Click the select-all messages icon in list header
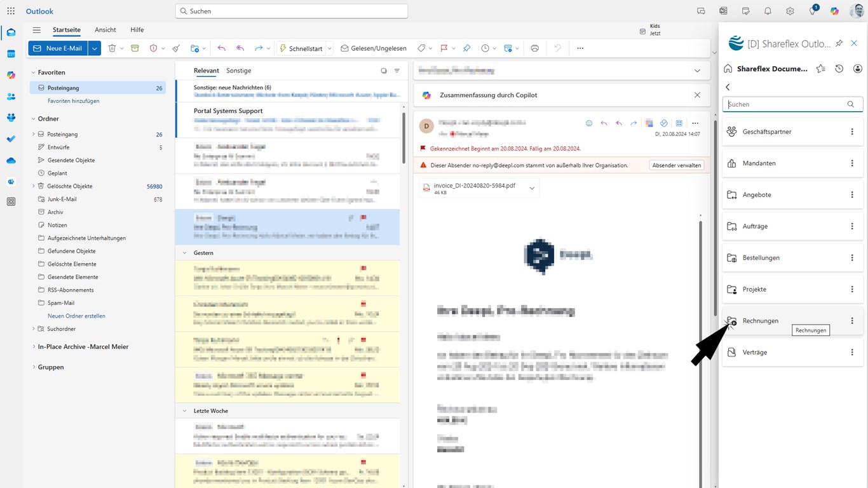Image resolution: width=868 pixels, height=488 pixels. coord(384,71)
